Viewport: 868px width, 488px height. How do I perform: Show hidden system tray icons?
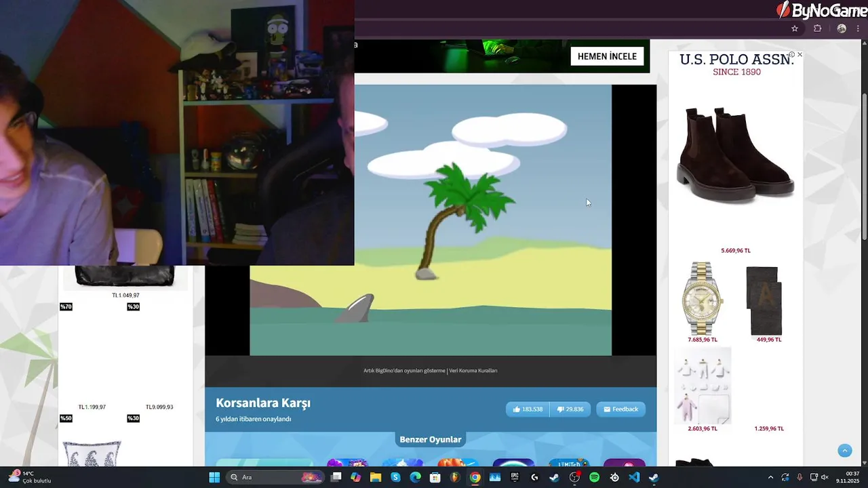tap(770, 477)
